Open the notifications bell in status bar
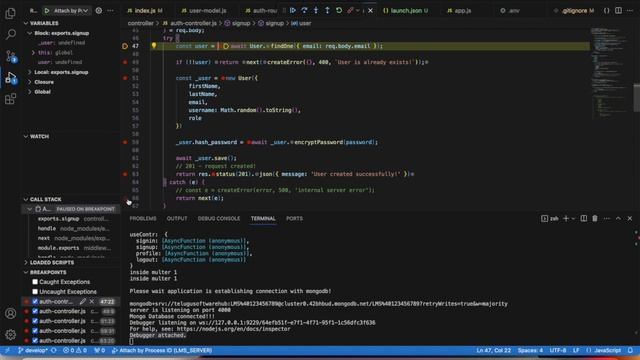The height and width of the screenshot is (360, 640). pos(630,350)
